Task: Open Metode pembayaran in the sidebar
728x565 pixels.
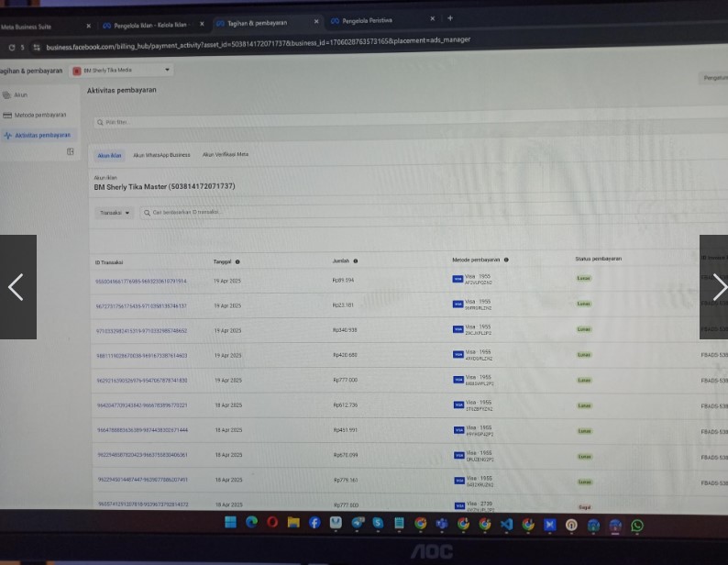Action: click(39, 115)
